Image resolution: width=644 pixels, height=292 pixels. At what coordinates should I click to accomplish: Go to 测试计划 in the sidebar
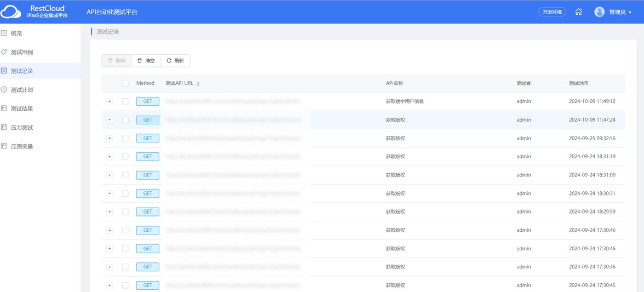tap(22, 90)
